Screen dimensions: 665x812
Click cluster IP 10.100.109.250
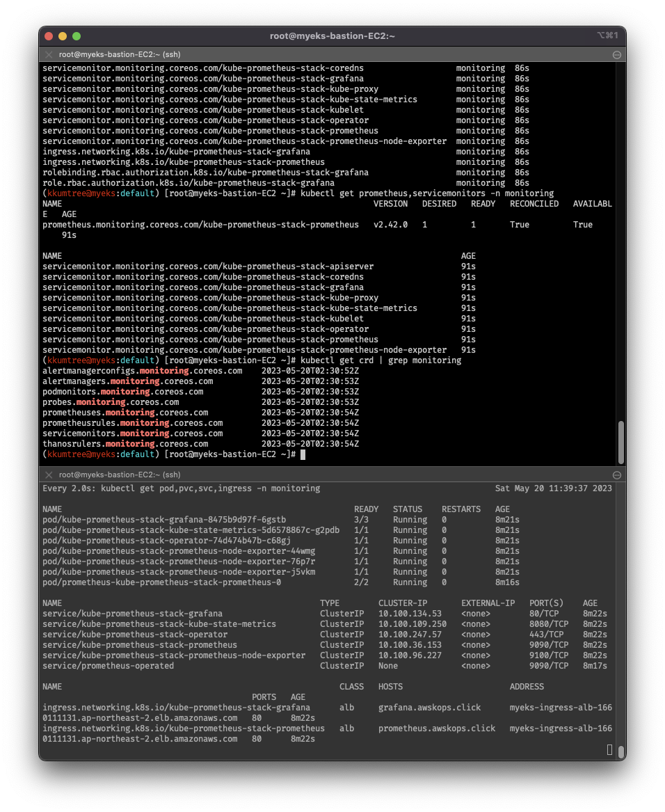click(x=412, y=624)
